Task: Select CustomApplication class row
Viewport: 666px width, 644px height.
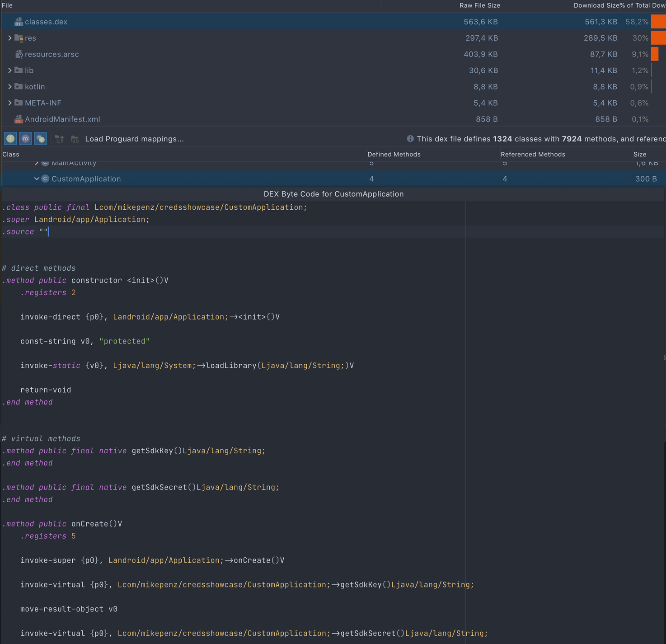Action: click(333, 179)
